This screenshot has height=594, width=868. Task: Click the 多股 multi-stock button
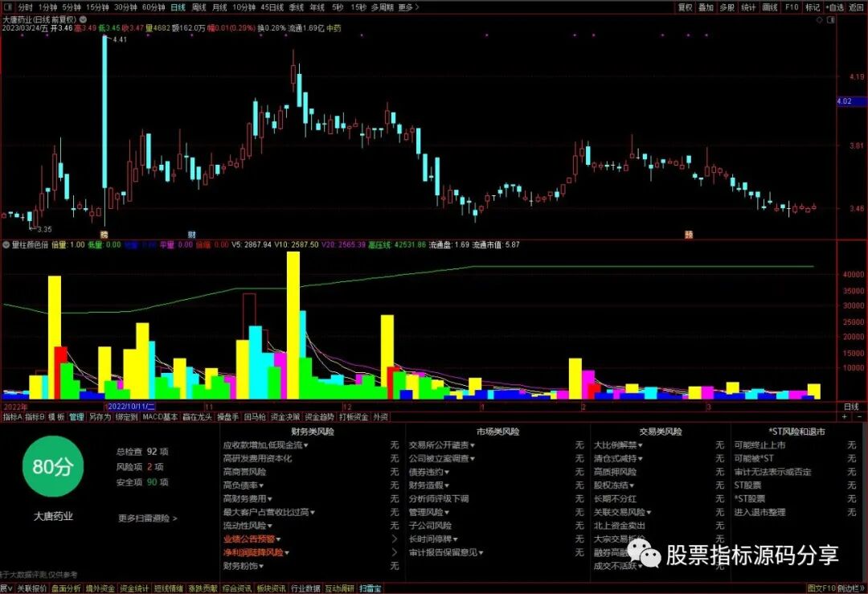[727, 7]
